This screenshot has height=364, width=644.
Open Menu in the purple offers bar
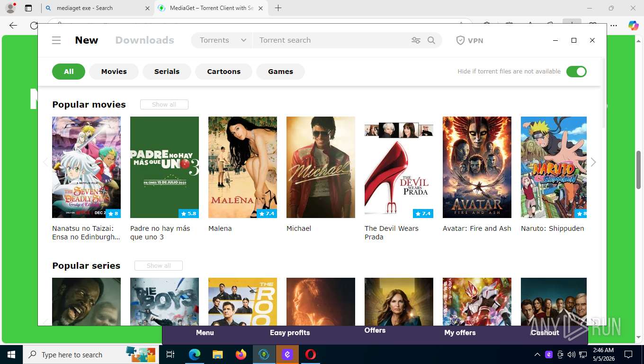click(205, 333)
